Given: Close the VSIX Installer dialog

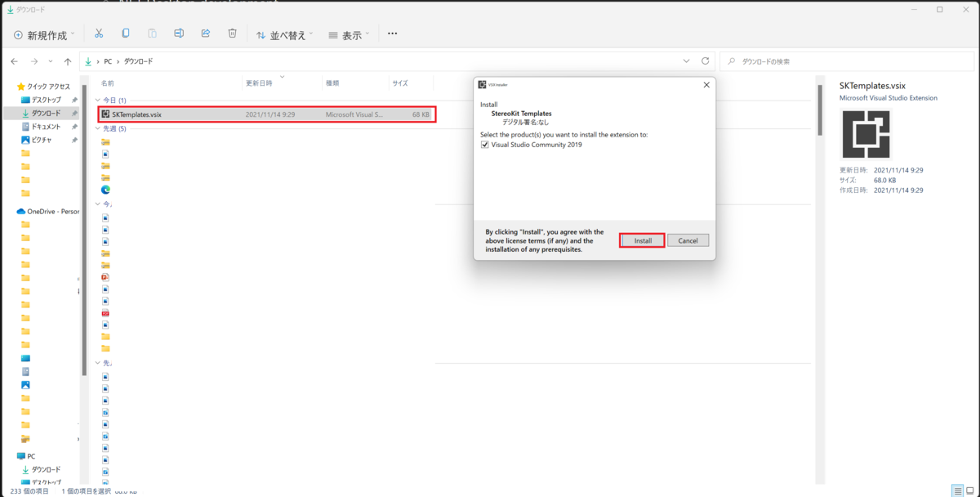Looking at the screenshot, I should [706, 84].
